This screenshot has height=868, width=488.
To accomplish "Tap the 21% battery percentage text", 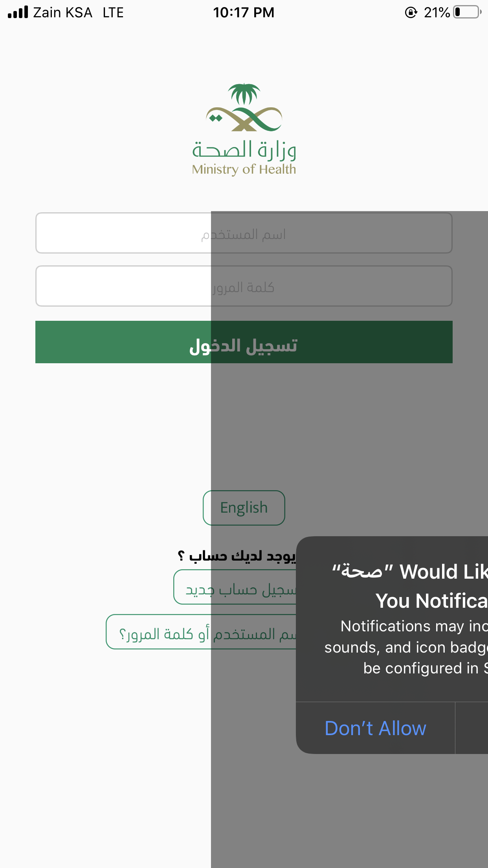I will pos(437,13).
